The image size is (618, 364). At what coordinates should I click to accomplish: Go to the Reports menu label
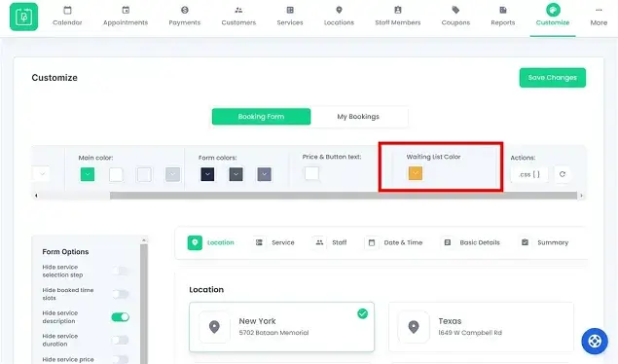pos(503,22)
